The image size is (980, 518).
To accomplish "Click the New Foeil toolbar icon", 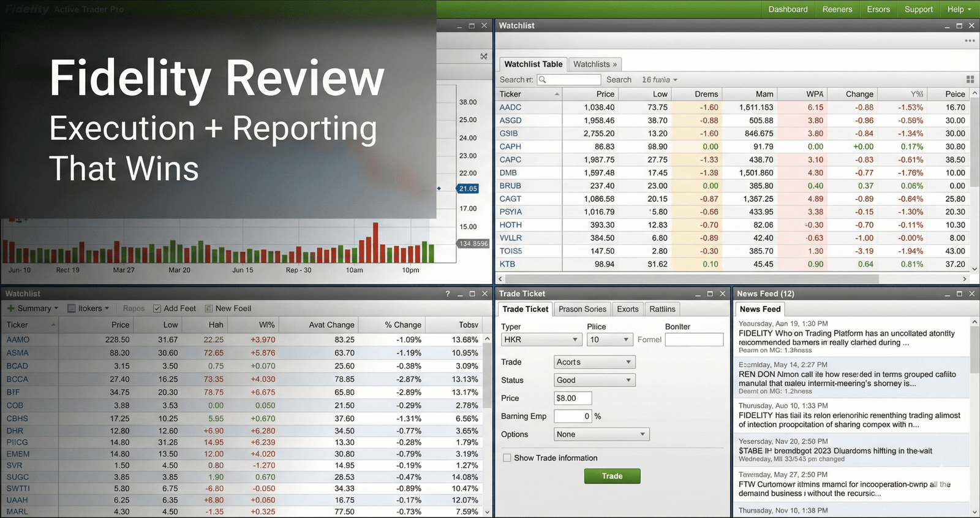I will pyautogui.click(x=209, y=308).
